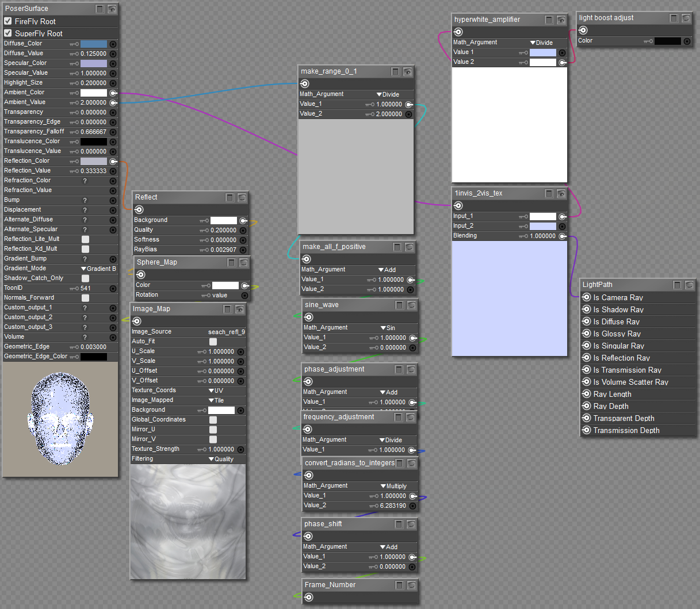Click the Bump channel input plug
The width and height of the screenshot is (700, 609).
click(x=113, y=200)
